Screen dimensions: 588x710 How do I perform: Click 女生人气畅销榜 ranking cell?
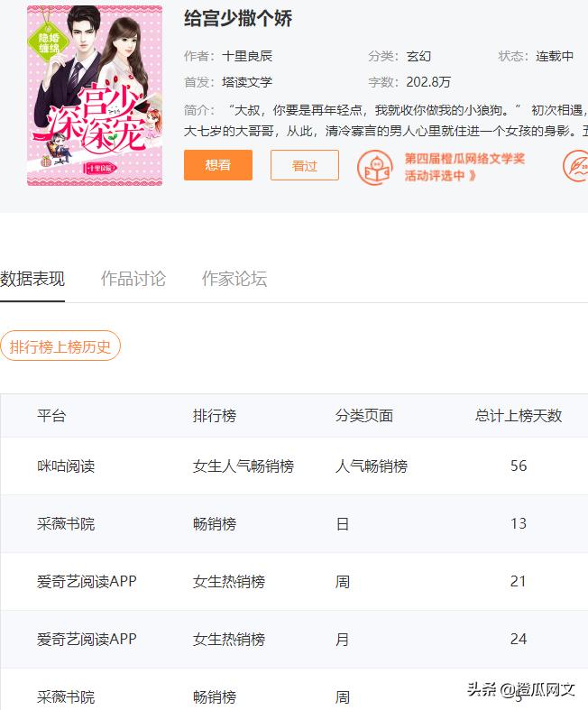pos(243,466)
